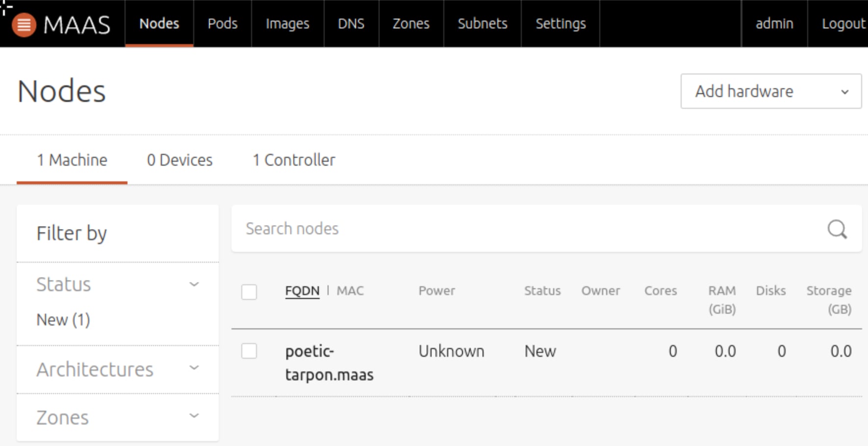The image size is (868, 446).
Task: Collapse the Status filter section
Action: [194, 284]
